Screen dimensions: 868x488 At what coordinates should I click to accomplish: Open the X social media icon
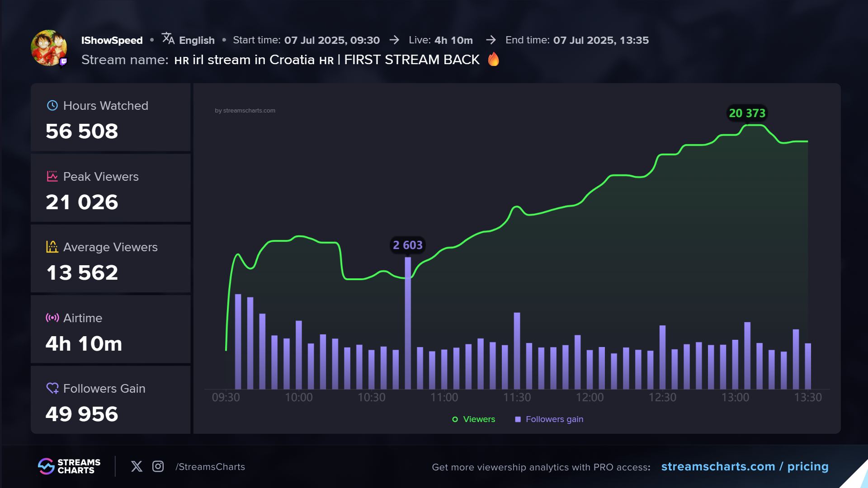tap(137, 466)
